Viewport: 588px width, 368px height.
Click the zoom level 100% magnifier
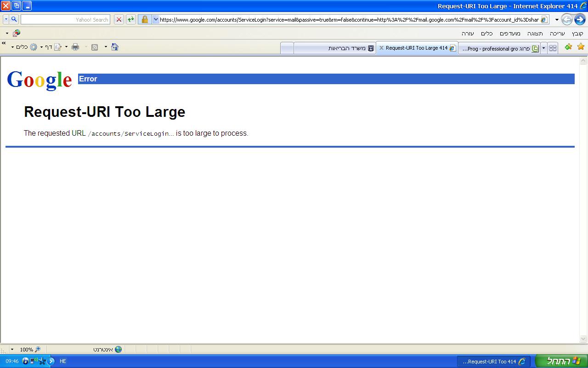pyautogui.click(x=38, y=350)
